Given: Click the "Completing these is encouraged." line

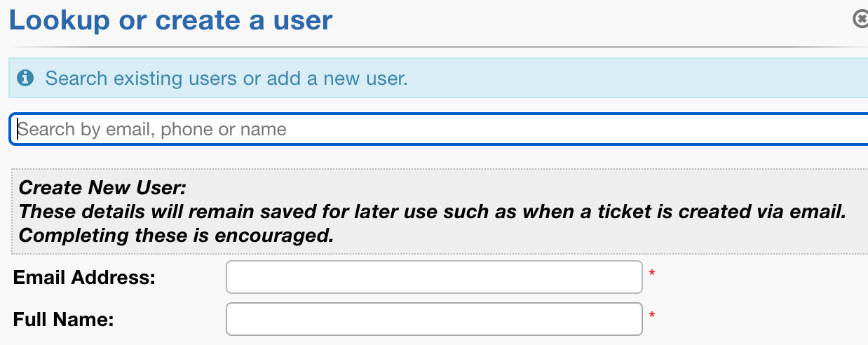Looking at the screenshot, I should pos(176,236).
